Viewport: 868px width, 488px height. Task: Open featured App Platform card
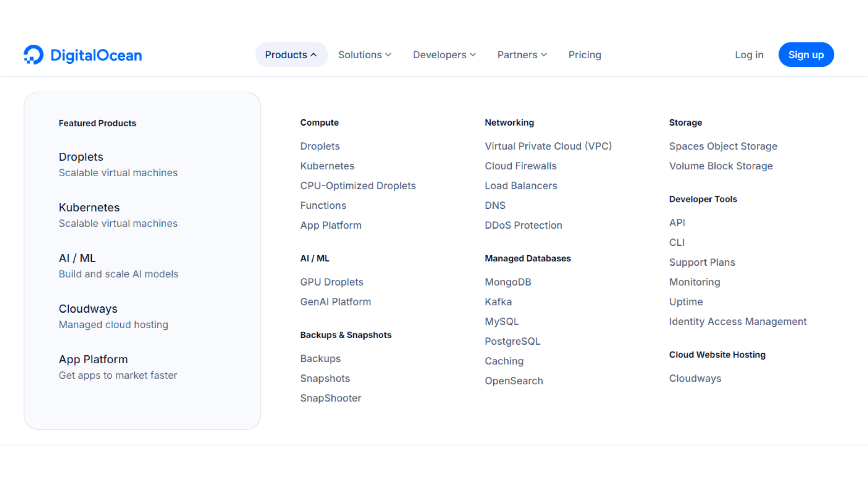coord(118,367)
